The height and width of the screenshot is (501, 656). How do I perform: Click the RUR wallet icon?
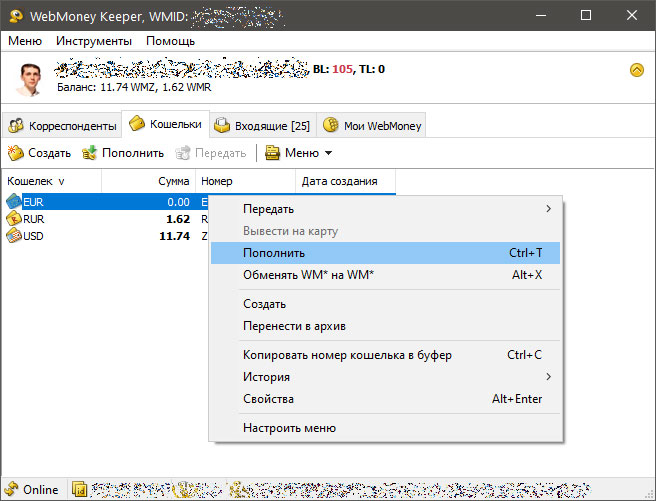pyautogui.click(x=14, y=219)
